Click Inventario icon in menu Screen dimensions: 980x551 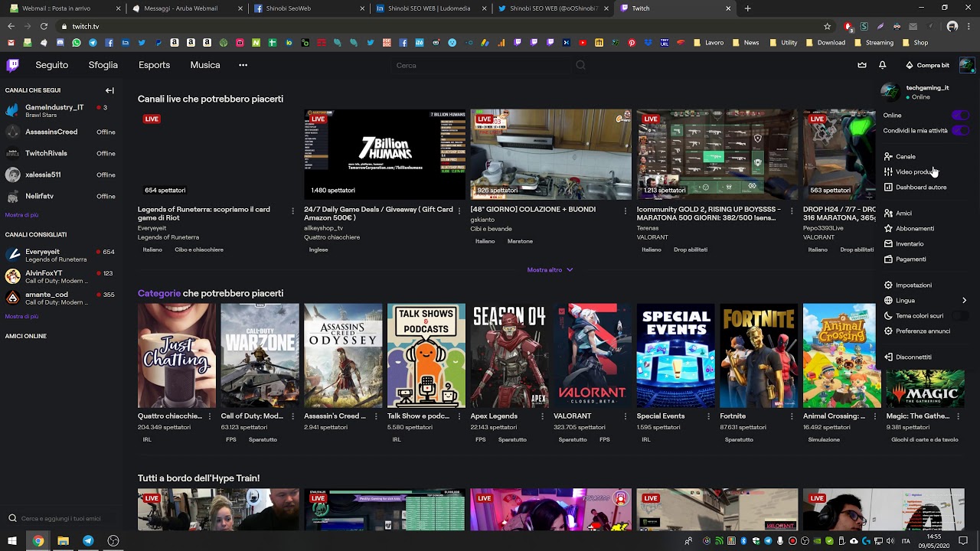[x=888, y=243]
